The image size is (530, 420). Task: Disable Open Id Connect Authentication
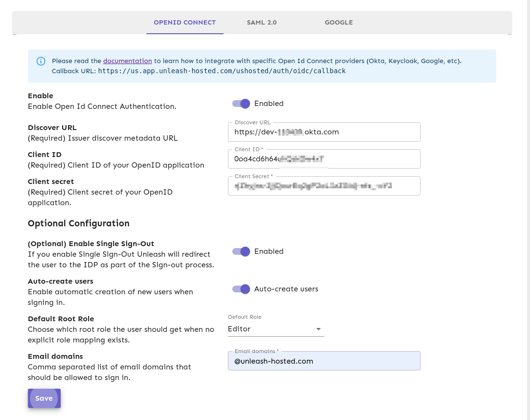[x=241, y=104]
